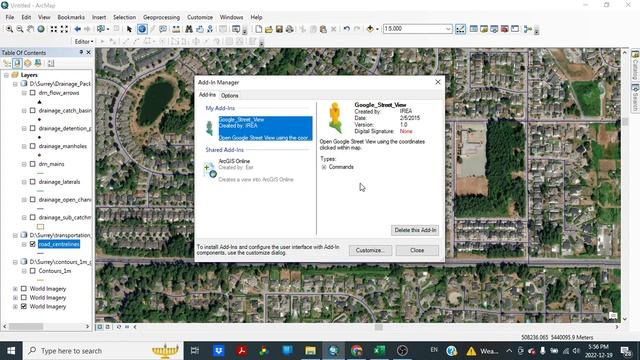
Task: Click the Fixed Zoom Out icon
Action: tap(64, 29)
